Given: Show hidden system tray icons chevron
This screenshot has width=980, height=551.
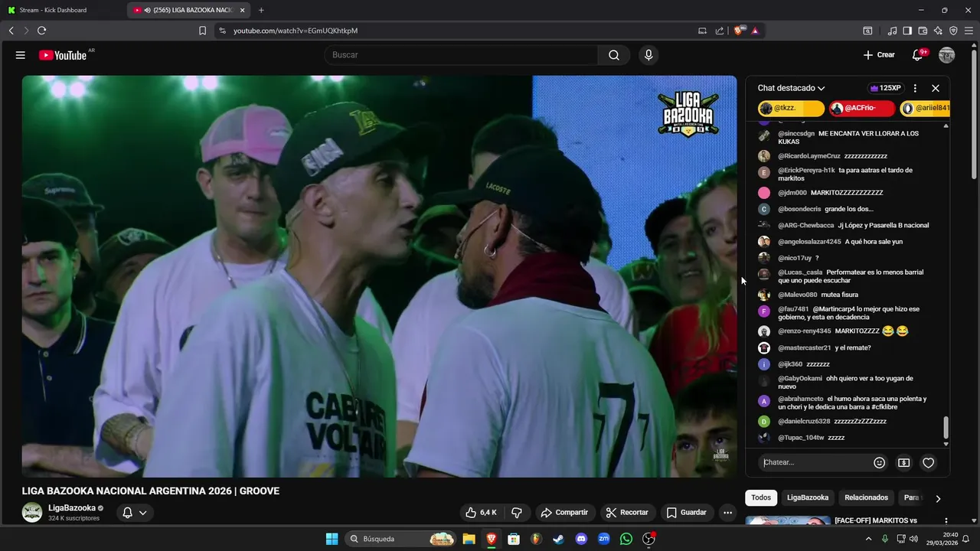Looking at the screenshot, I should tap(868, 539).
